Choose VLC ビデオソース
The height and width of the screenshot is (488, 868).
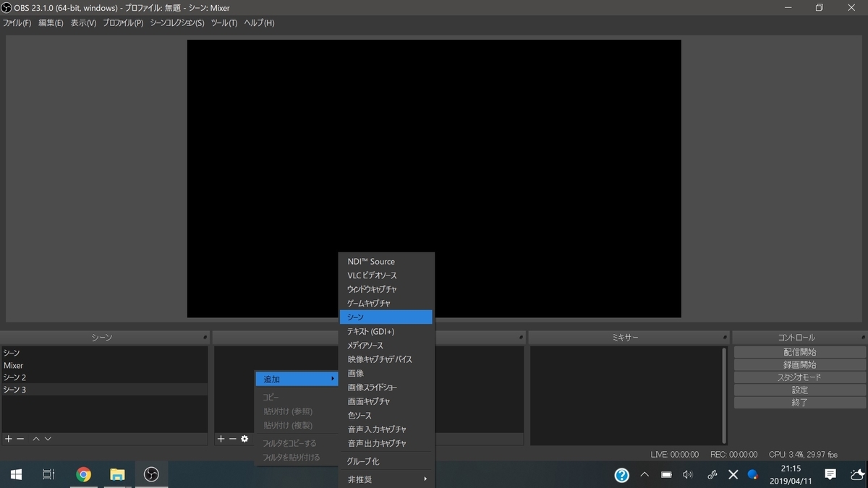tap(386, 275)
